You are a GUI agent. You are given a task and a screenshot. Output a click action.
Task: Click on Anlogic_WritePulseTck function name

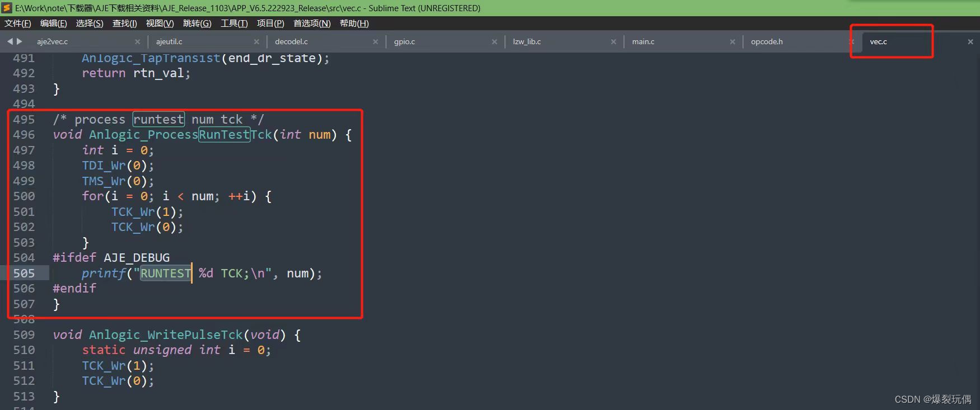point(166,335)
